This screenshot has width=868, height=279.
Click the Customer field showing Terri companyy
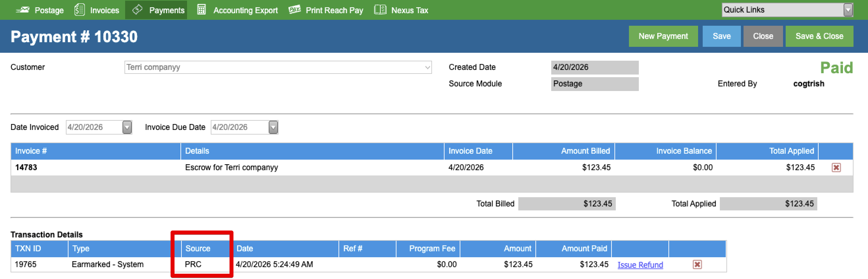click(x=278, y=67)
